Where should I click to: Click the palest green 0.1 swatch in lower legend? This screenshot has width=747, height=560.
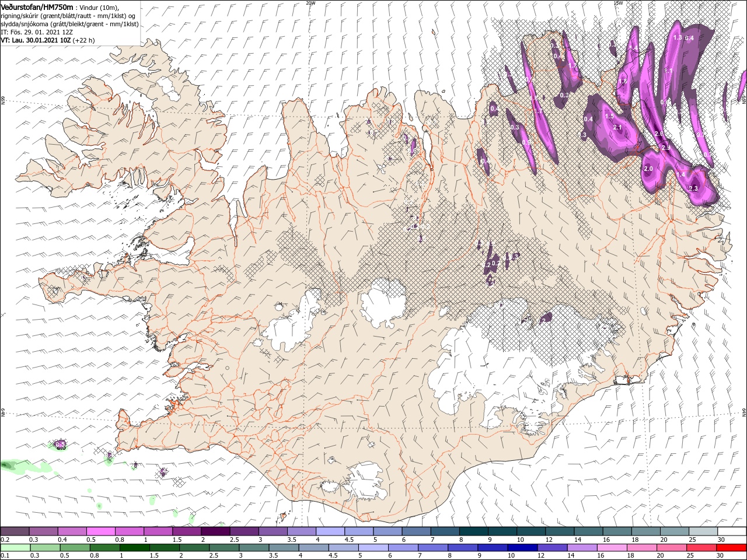click(x=15, y=548)
